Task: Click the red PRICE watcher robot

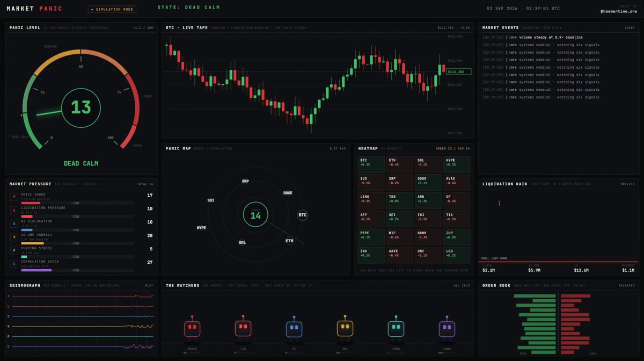Action: pyautogui.click(x=192, y=328)
